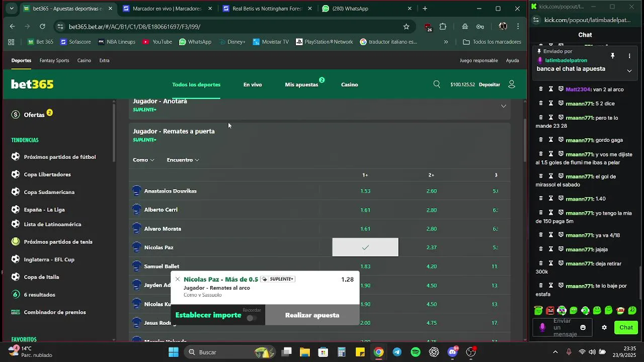Open Calculator from the taskbar
Screen dimensions: 644x362
[342, 352]
